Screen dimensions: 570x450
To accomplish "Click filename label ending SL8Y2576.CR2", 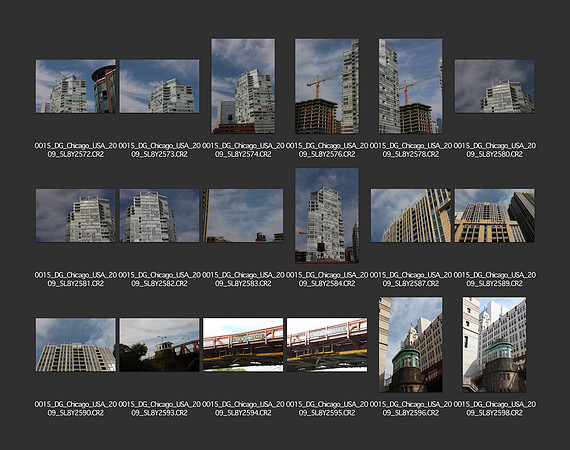I will click(x=327, y=150).
